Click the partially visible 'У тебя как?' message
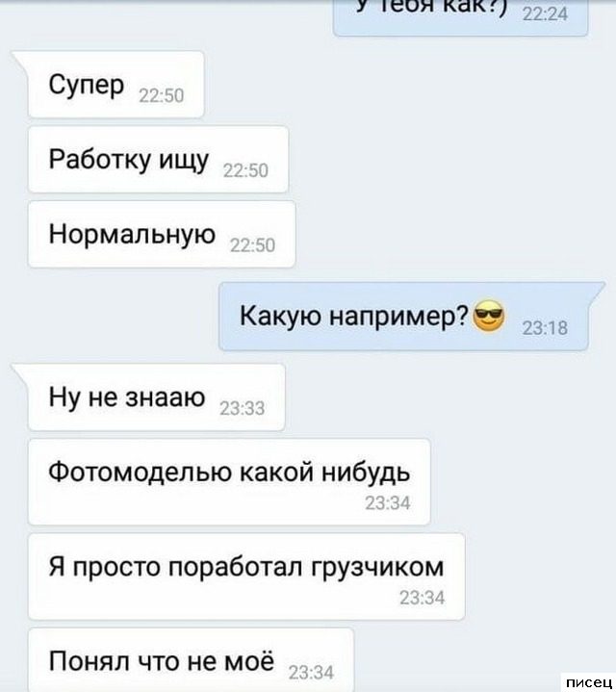Viewport: 616px width, 692px height. [461, 16]
